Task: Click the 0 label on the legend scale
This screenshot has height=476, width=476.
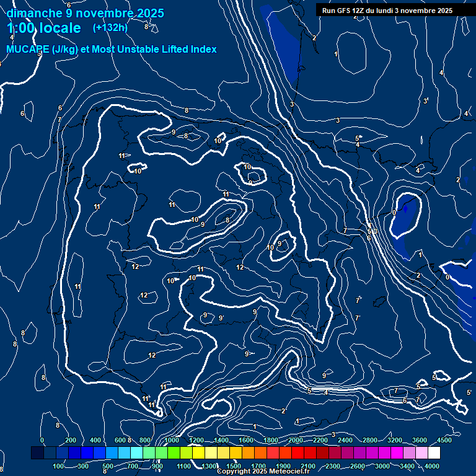Action: 42,440
